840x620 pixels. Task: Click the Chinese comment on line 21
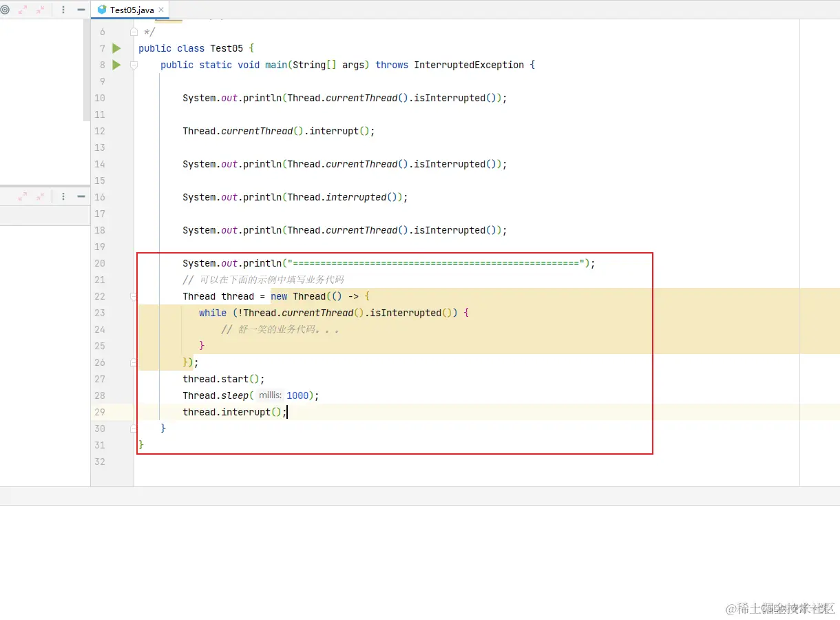pyautogui.click(x=263, y=280)
